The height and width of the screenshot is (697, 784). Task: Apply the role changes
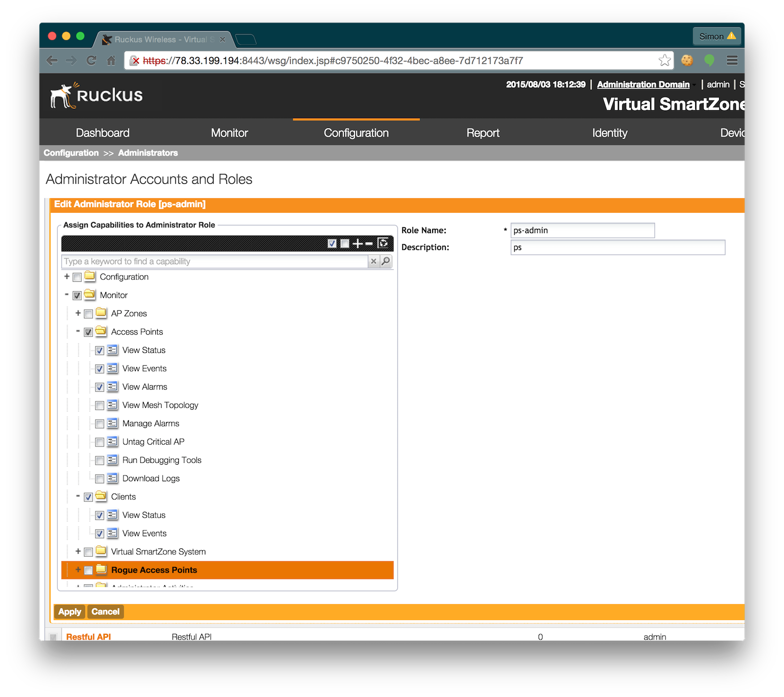click(70, 612)
